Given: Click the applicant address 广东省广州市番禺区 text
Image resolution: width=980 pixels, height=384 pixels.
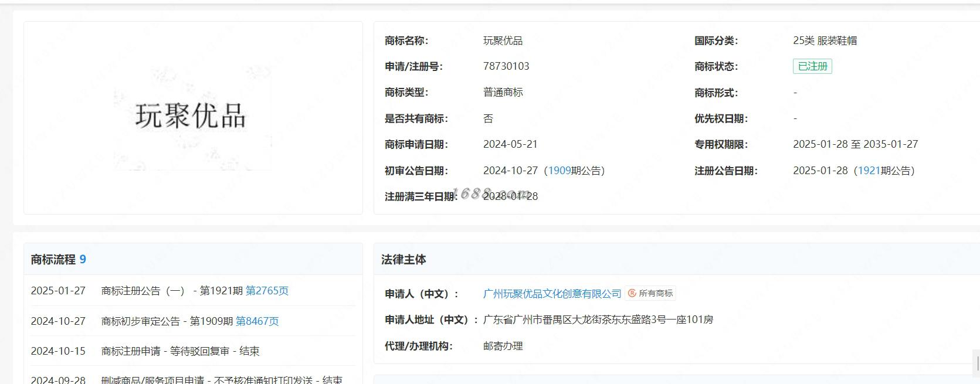Looking at the screenshot, I should (598, 320).
